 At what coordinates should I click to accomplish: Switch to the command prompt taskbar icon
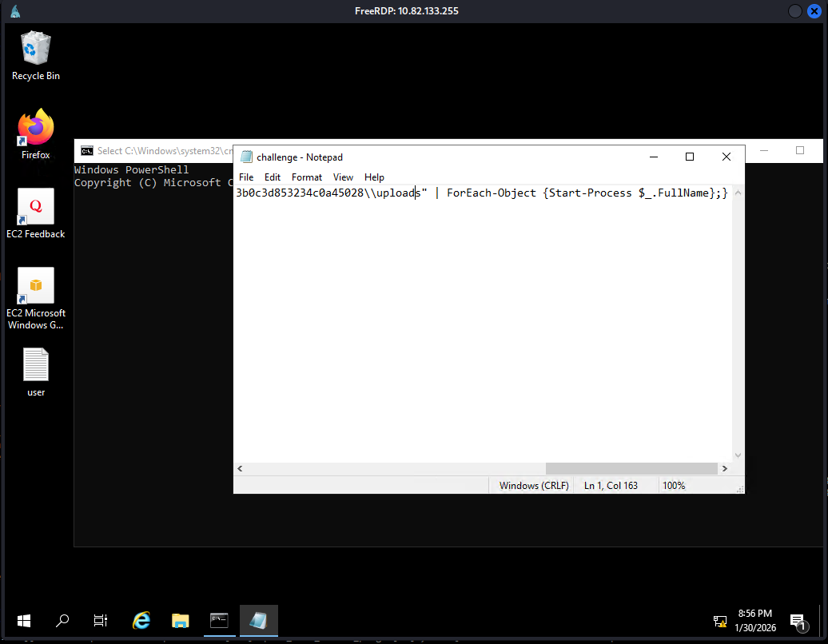(x=219, y=620)
